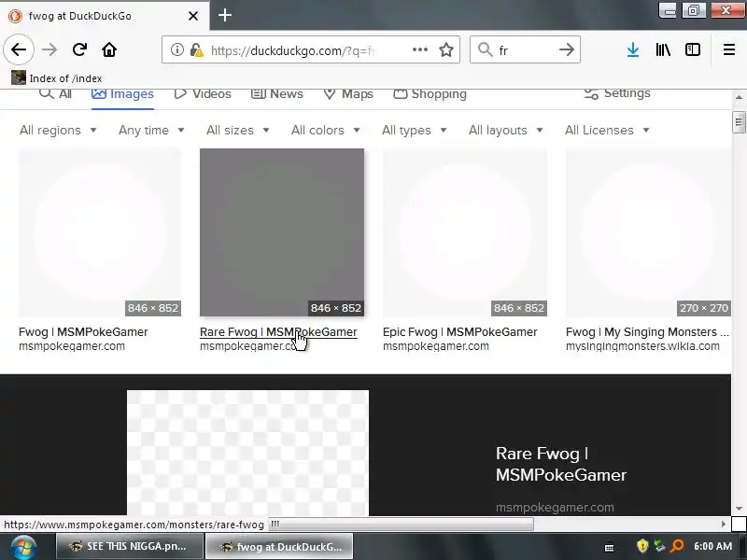Switch to the News search tab

[276, 94]
